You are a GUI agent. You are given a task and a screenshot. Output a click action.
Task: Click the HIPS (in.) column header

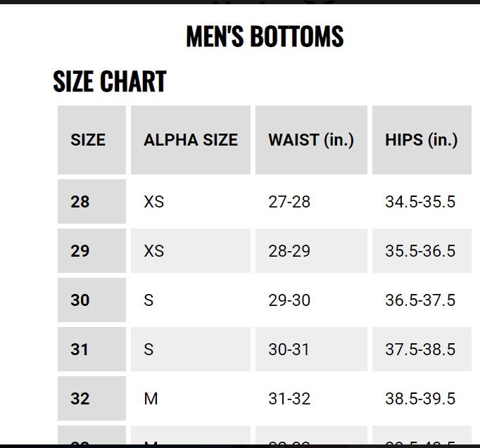(421, 140)
